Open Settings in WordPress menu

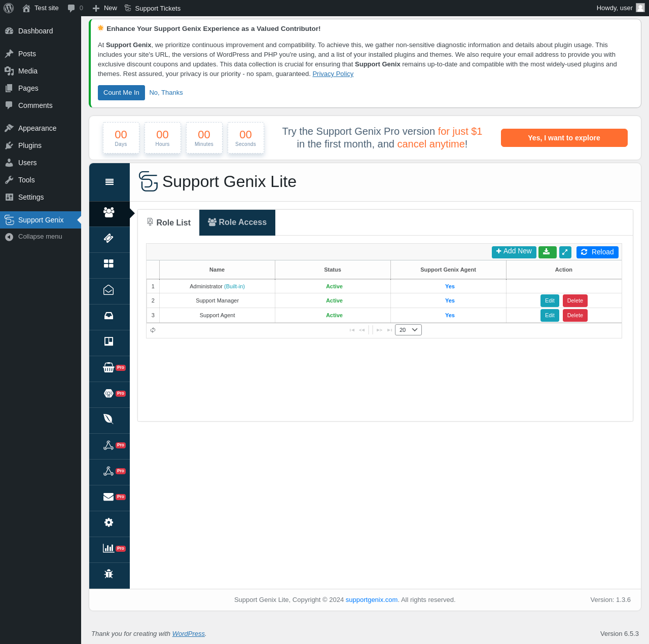click(41, 197)
